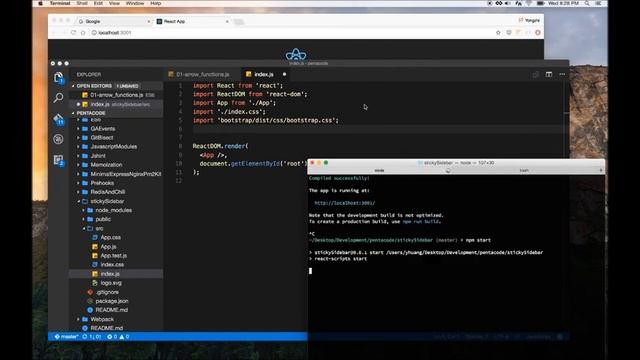
Task: Click the localhost:3001 link in Terminal
Action: click(x=344, y=203)
